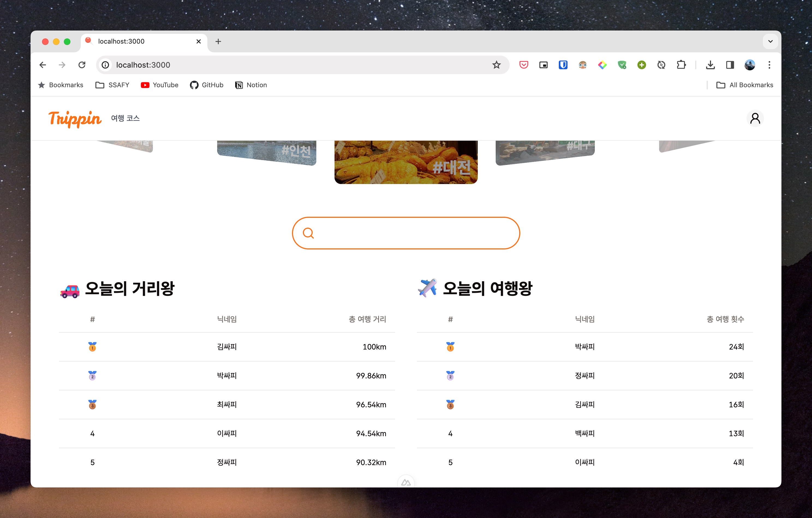Screen dimensions: 812x518
Task: Toggle the Chrome side panel
Action: [x=730, y=65]
